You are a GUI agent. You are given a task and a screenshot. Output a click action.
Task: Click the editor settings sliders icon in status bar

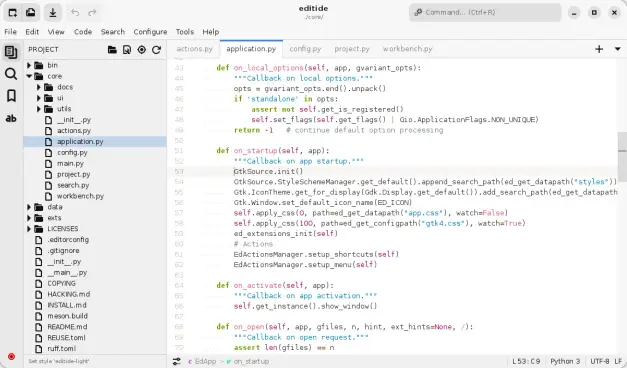(176, 362)
